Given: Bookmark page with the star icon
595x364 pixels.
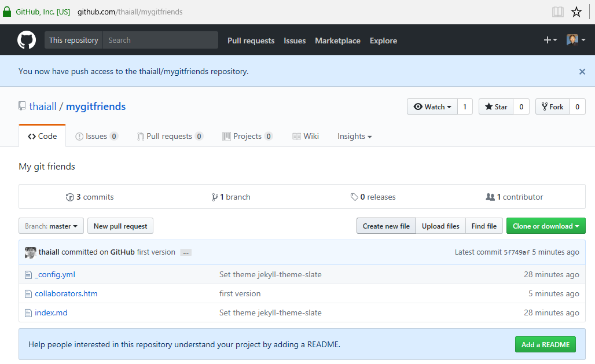Looking at the screenshot, I should [576, 12].
